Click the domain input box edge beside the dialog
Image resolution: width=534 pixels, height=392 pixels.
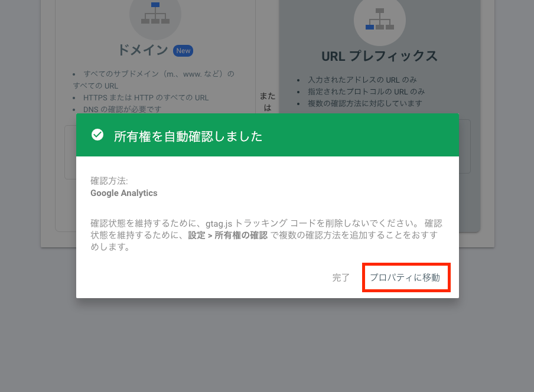point(70,152)
